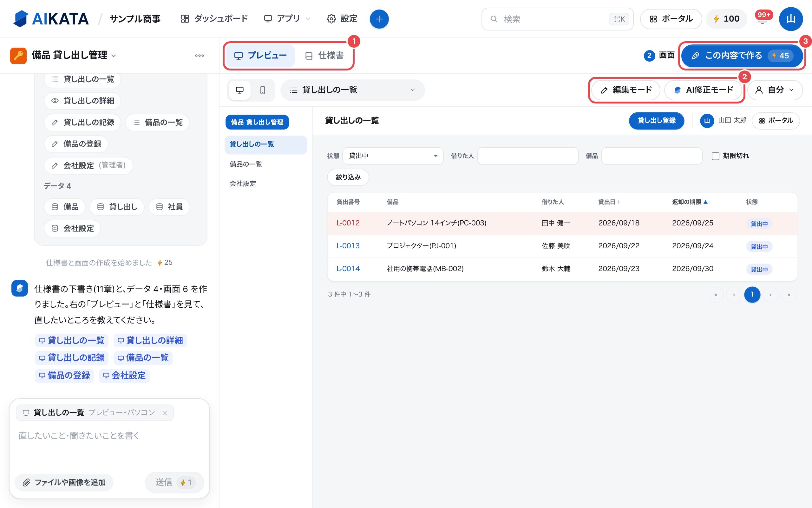Click the 100 credits lightning indicator

[x=726, y=19]
